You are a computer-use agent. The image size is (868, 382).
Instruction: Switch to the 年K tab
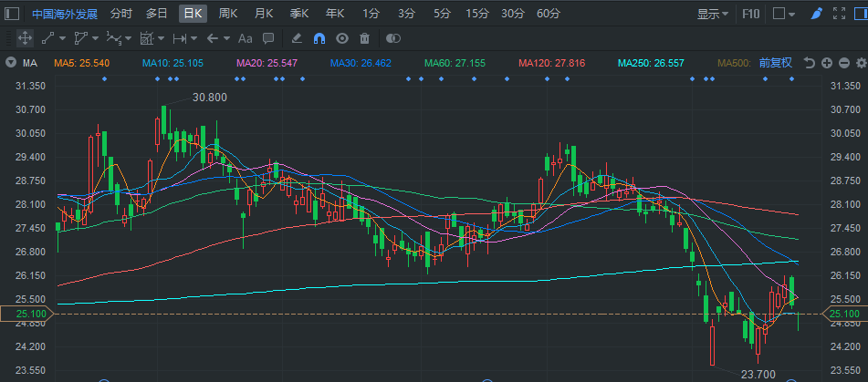(x=334, y=14)
